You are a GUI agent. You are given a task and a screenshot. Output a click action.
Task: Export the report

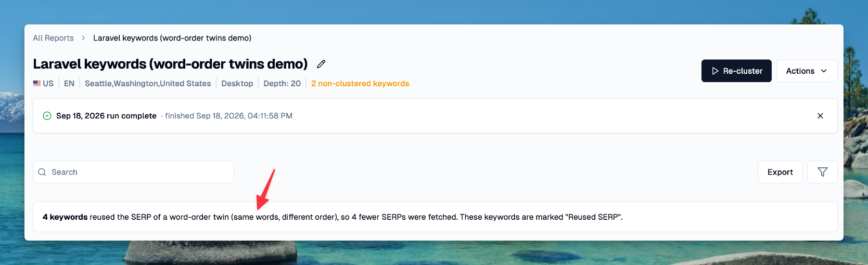[x=780, y=172]
